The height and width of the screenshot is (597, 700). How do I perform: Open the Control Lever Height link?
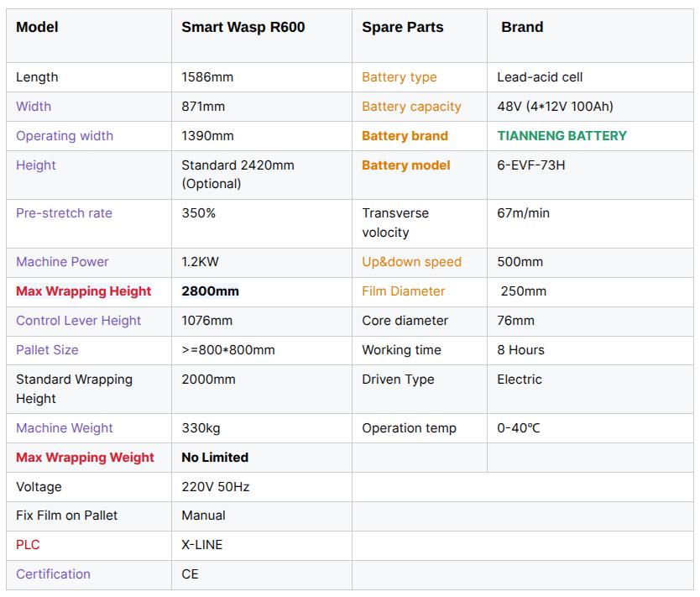click(x=78, y=321)
